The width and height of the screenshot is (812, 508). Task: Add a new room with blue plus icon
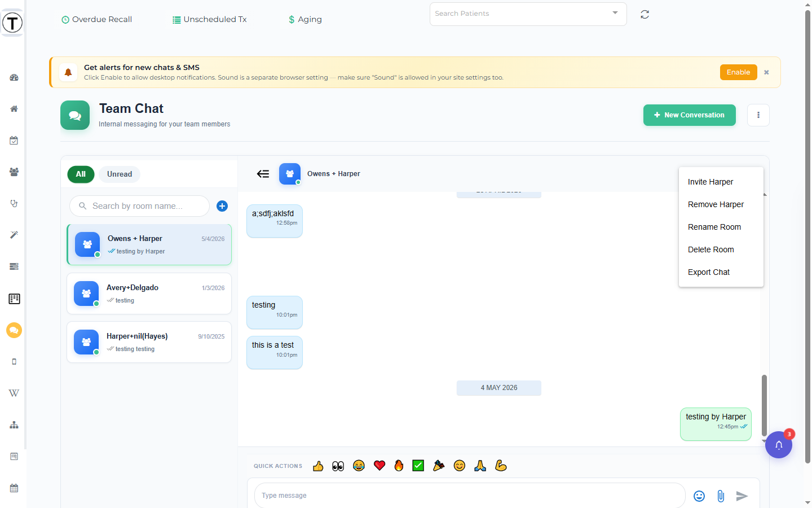click(222, 206)
